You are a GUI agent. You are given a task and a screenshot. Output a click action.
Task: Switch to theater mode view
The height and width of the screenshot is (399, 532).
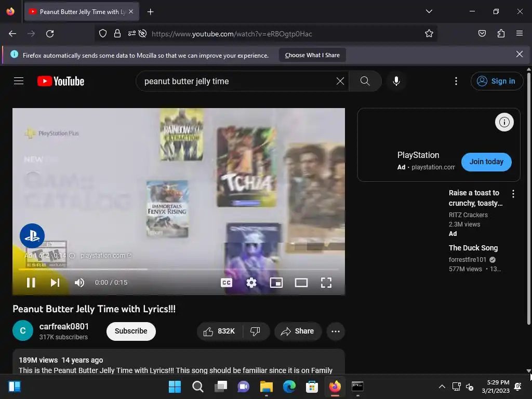click(x=301, y=283)
